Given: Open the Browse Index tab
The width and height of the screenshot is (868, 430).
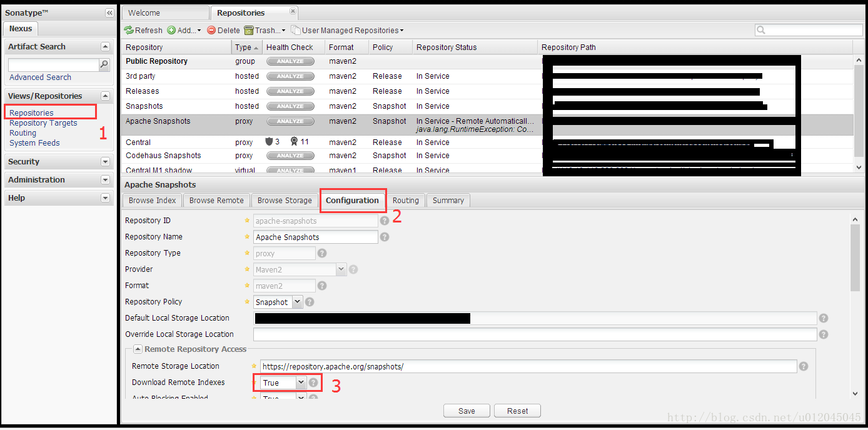Looking at the screenshot, I should [x=153, y=201].
